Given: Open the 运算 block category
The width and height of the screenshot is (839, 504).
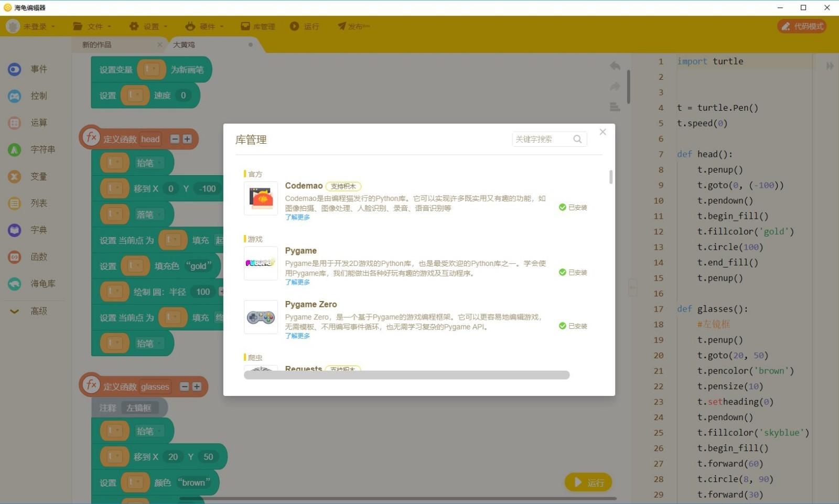Looking at the screenshot, I should 28,123.
